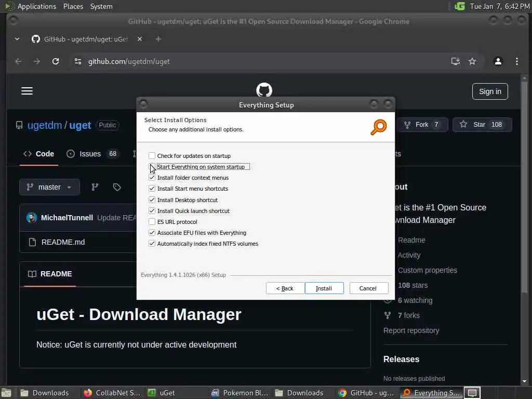The height and width of the screenshot is (399, 532).
Task: Select the Code tab
Action: coord(38,154)
